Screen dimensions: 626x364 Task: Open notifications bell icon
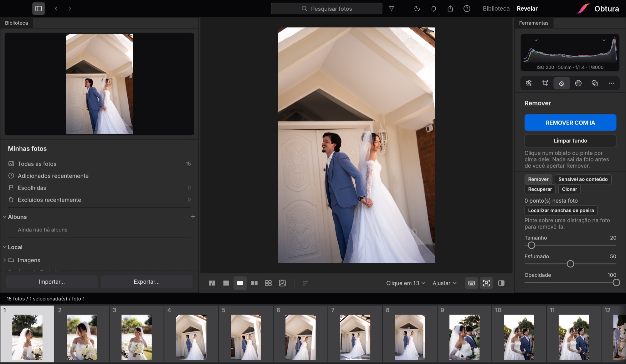click(434, 8)
